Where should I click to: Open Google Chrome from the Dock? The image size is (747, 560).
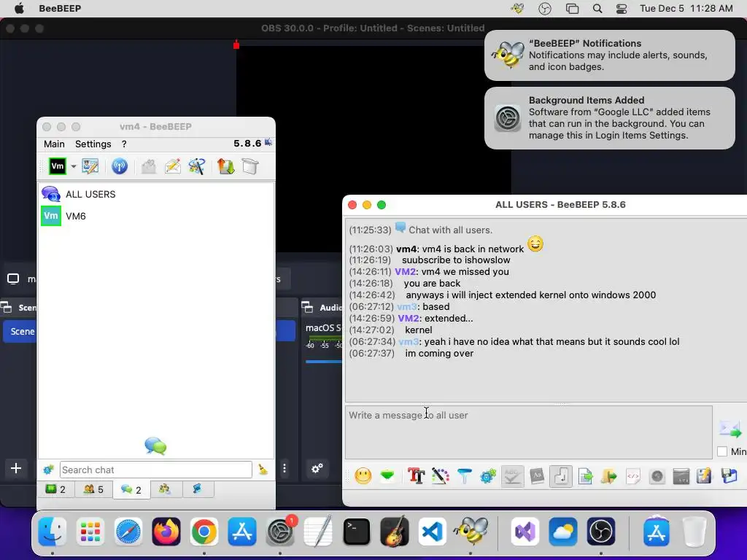point(204,532)
